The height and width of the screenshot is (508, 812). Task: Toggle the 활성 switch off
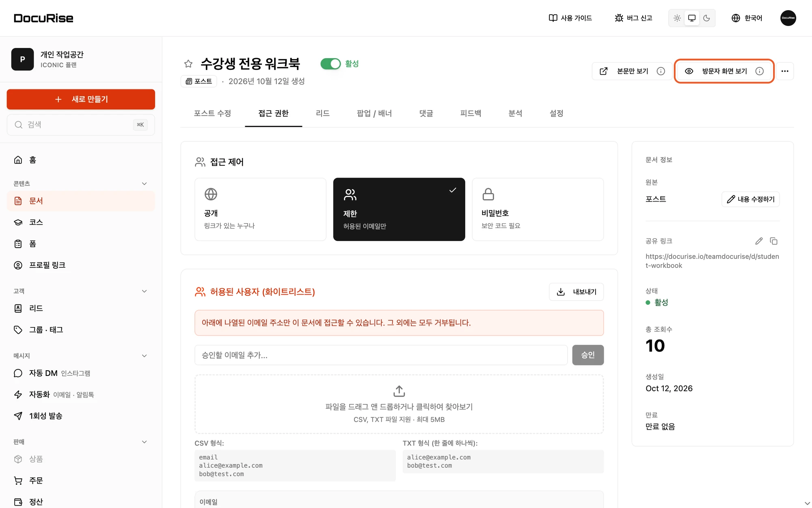pos(330,64)
